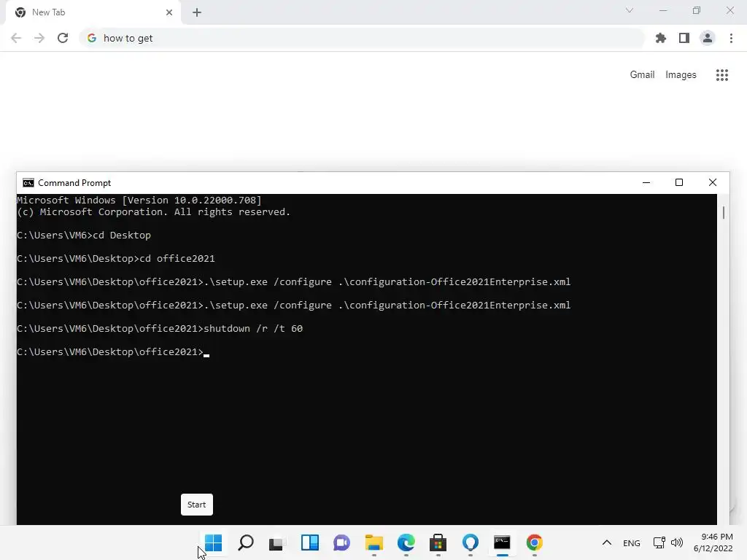
Task: Toggle Chrome side panel
Action: pyautogui.click(x=684, y=38)
